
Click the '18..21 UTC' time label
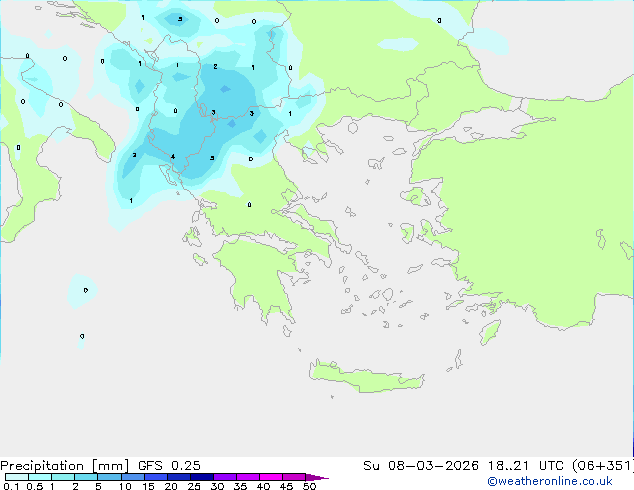click(x=525, y=466)
